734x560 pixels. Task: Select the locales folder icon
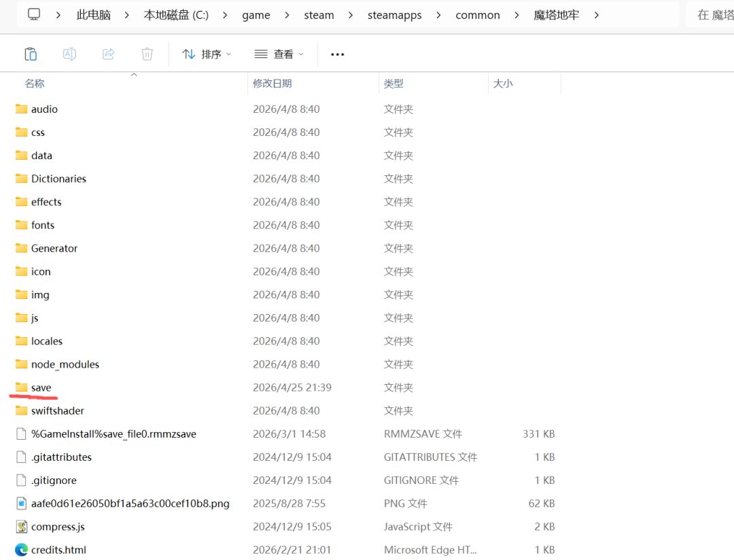point(21,341)
